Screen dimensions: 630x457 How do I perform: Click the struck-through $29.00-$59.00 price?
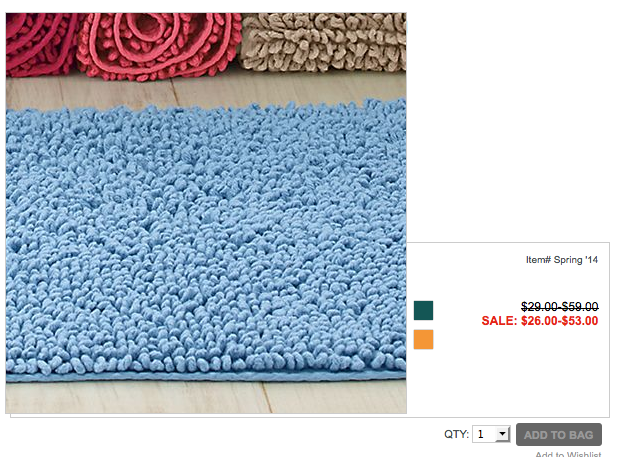point(560,307)
